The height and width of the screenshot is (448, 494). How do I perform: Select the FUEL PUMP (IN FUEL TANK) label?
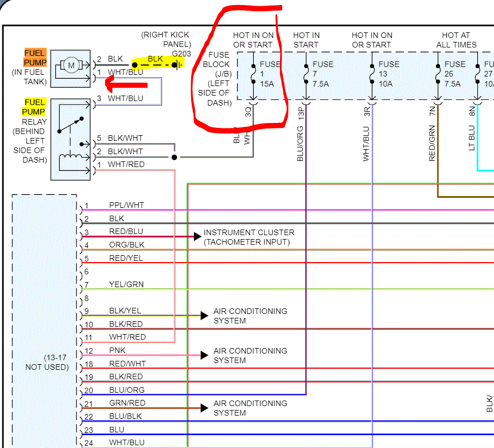(x=30, y=68)
